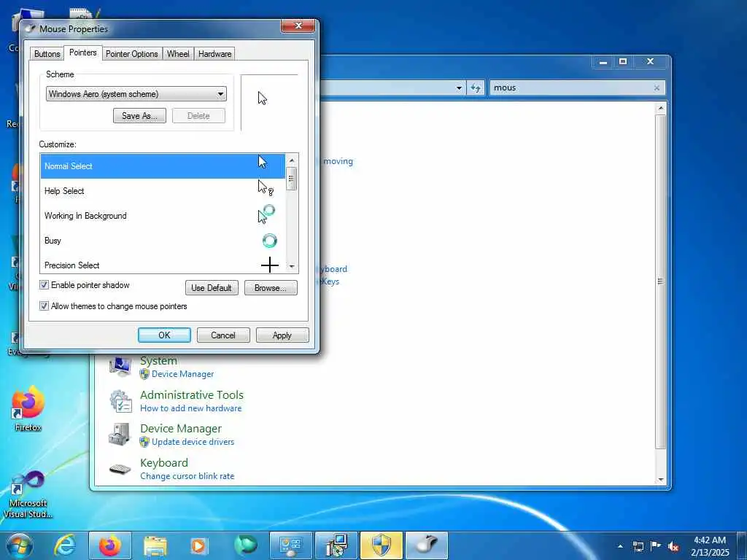Screen dimensions: 747x560
Task: Switch to the Hardware tab
Action: [215, 54]
